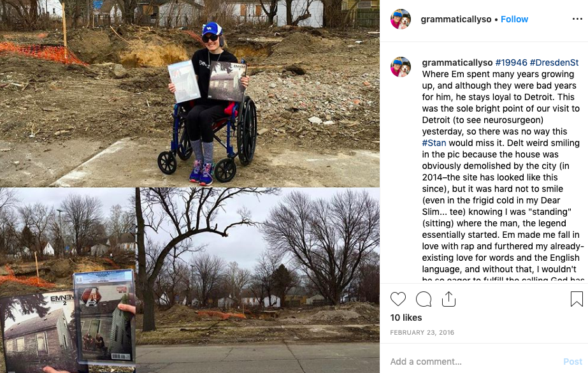Click the bottom photo of the album covers
588x373 pixels.
[190, 281]
